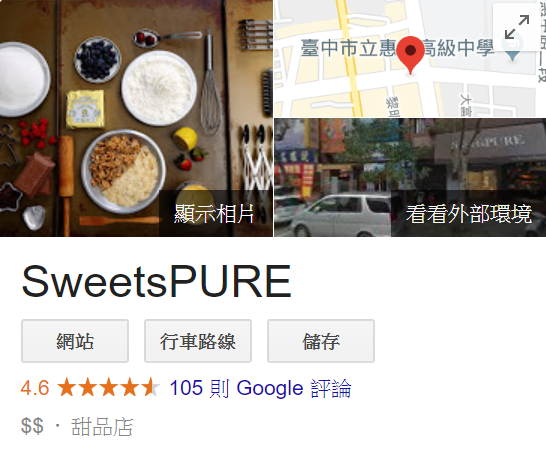This screenshot has height=451, width=546.
Task: Open photos via the 顯示相片 label
Action: pos(214,213)
